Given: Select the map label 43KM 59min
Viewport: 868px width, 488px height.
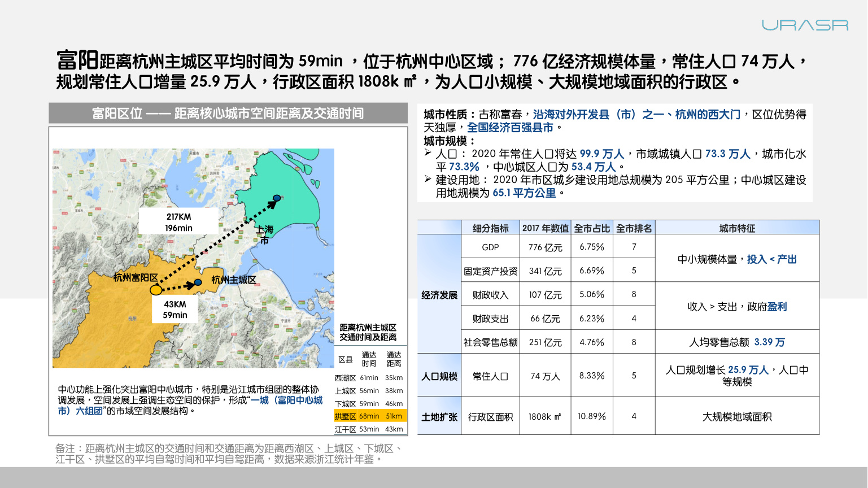Looking at the screenshot, I should coord(175,310).
